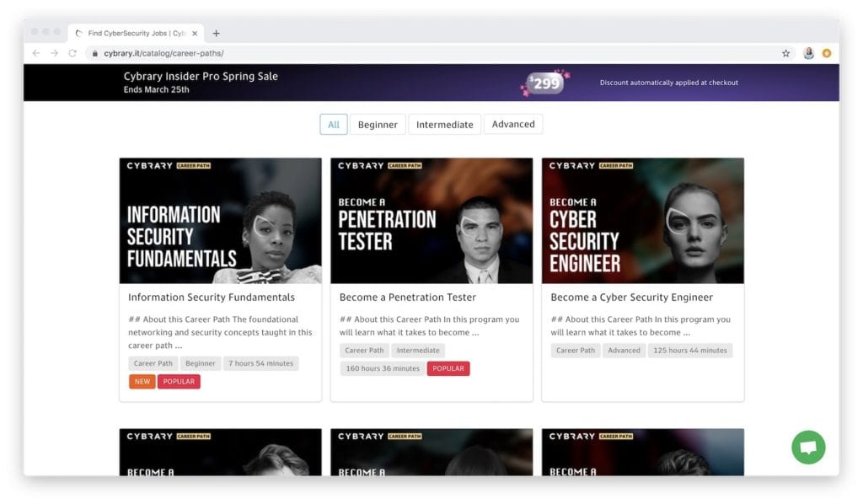
Task: Filter career paths by Beginner
Action: (378, 125)
